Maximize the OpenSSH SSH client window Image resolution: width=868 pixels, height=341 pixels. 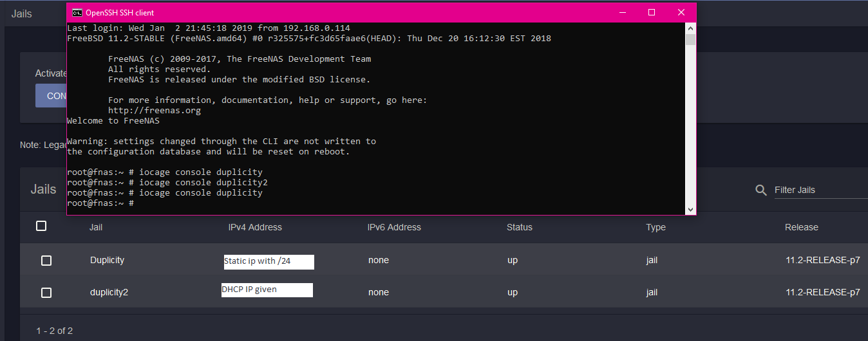[x=652, y=12]
